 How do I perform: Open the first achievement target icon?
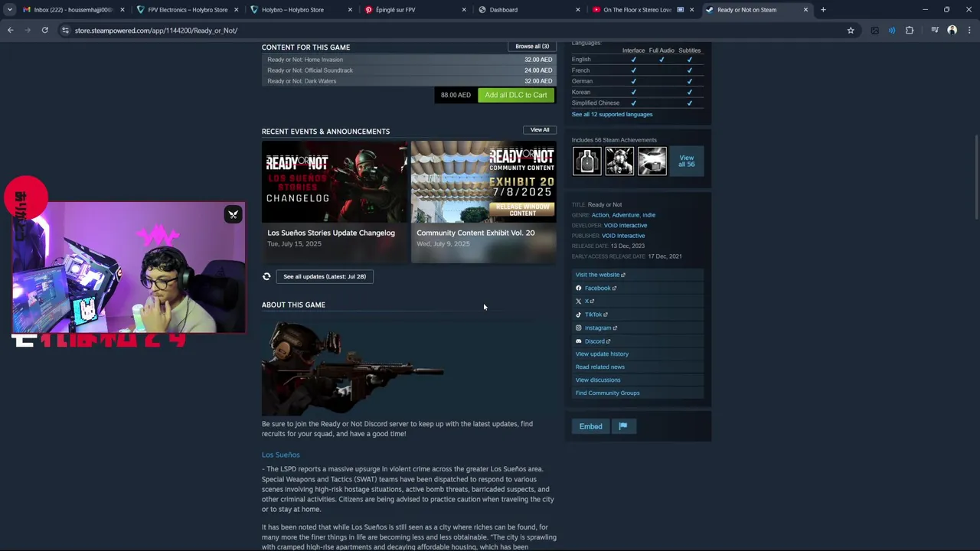[587, 161]
